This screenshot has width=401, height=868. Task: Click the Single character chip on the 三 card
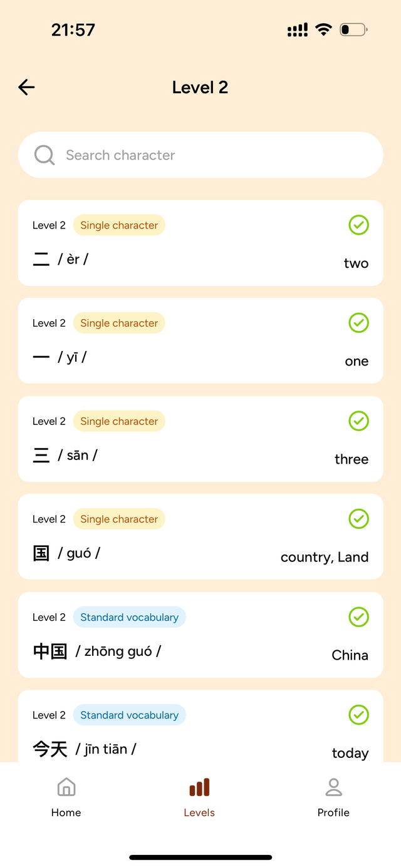[x=119, y=421]
